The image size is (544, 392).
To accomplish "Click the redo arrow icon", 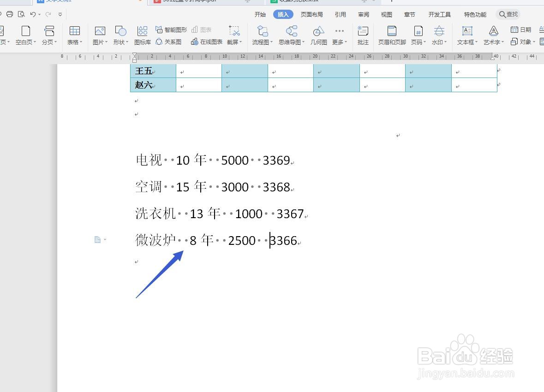I will click(x=48, y=14).
